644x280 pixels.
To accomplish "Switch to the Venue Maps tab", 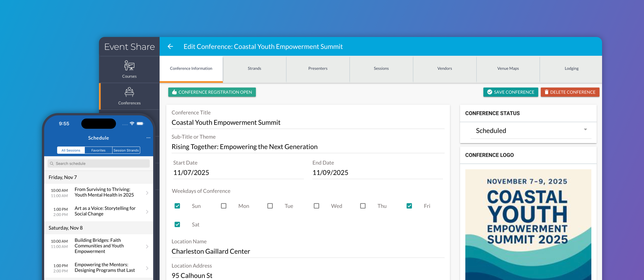I will click(x=508, y=69).
